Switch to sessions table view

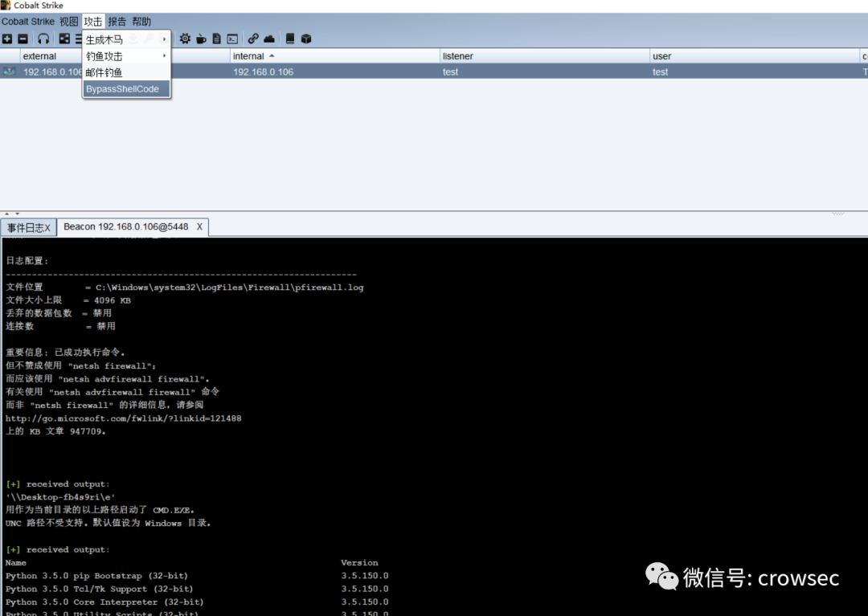77,38
